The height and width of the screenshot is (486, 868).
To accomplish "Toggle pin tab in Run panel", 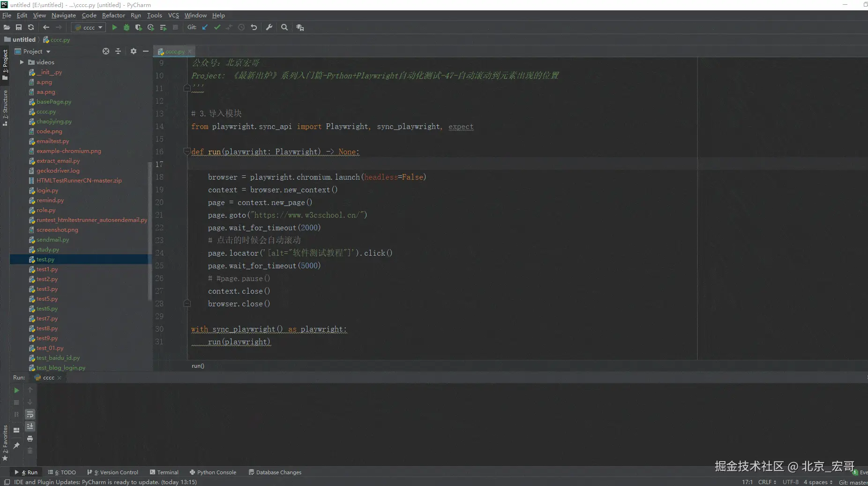I will pos(16,445).
